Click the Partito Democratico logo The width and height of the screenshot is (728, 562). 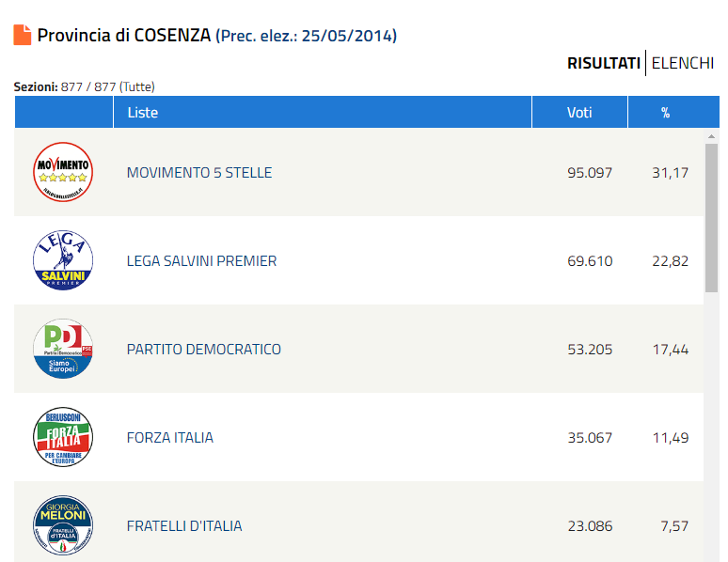63,349
